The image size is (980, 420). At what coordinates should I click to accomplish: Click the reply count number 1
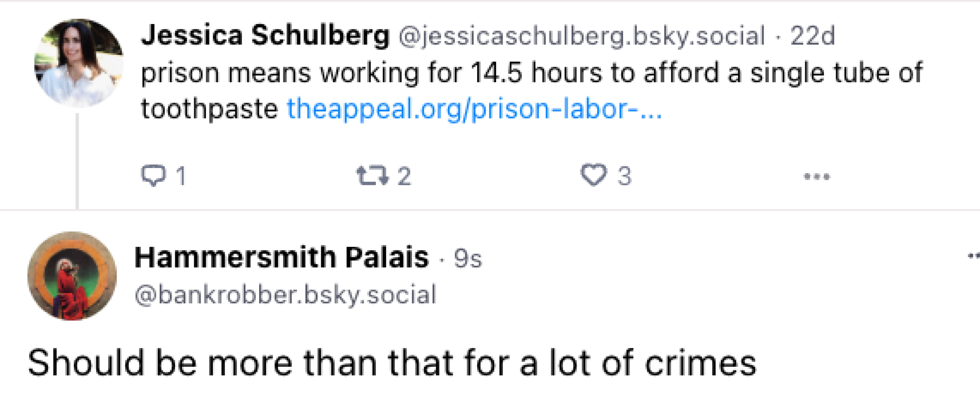[181, 176]
